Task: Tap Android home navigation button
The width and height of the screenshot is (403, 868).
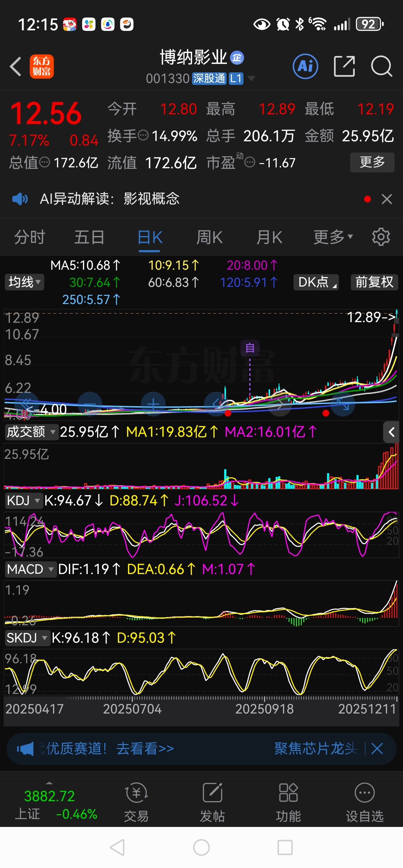Action: pyautogui.click(x=201, y=847)
